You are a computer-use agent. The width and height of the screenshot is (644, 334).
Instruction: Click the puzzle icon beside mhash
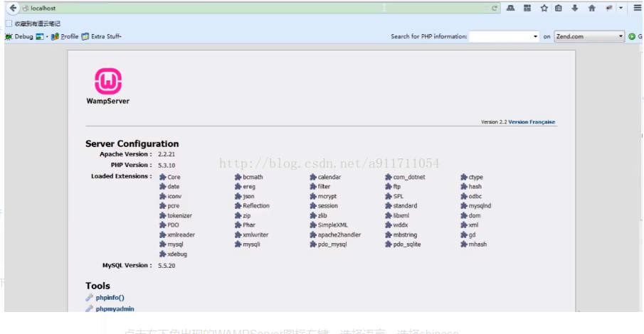[464, 244]
